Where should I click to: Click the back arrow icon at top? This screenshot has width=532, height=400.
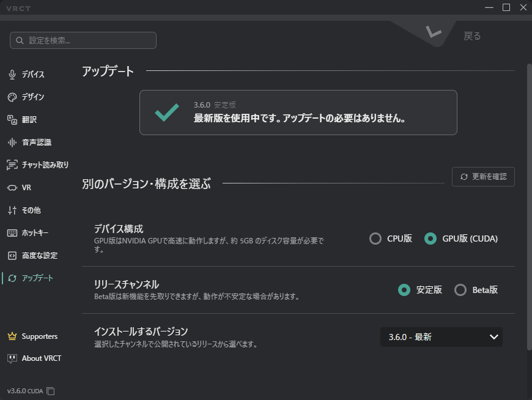click(x=434, y=32)
